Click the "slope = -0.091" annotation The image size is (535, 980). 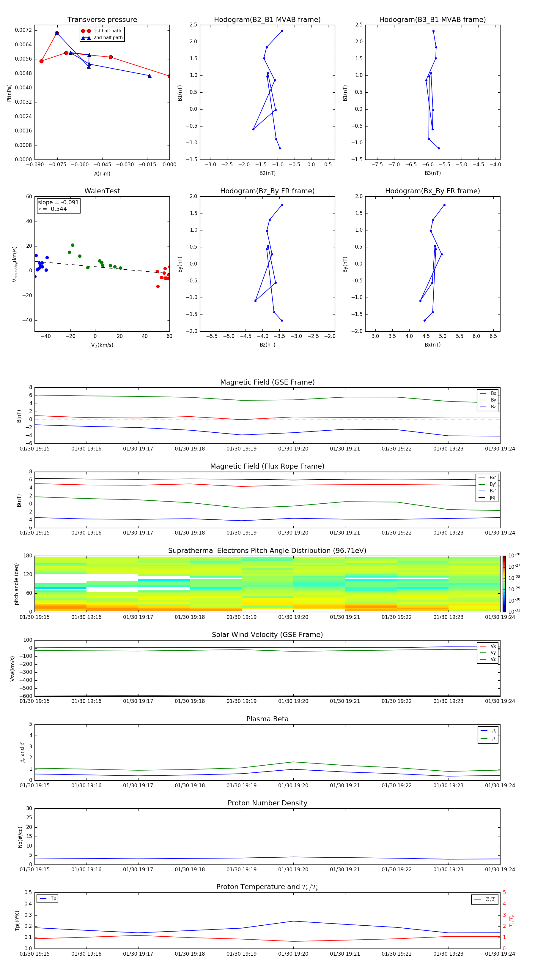coord(58,203)
